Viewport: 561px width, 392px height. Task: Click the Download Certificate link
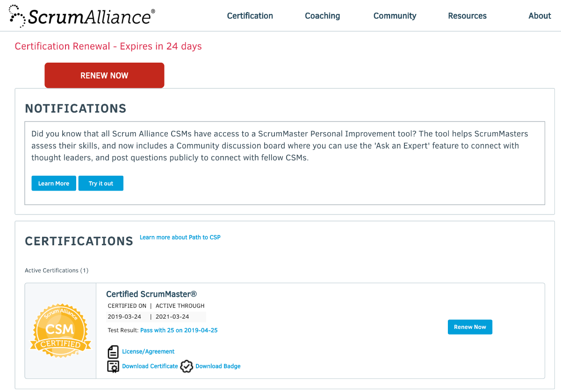[x=150, y=366]
